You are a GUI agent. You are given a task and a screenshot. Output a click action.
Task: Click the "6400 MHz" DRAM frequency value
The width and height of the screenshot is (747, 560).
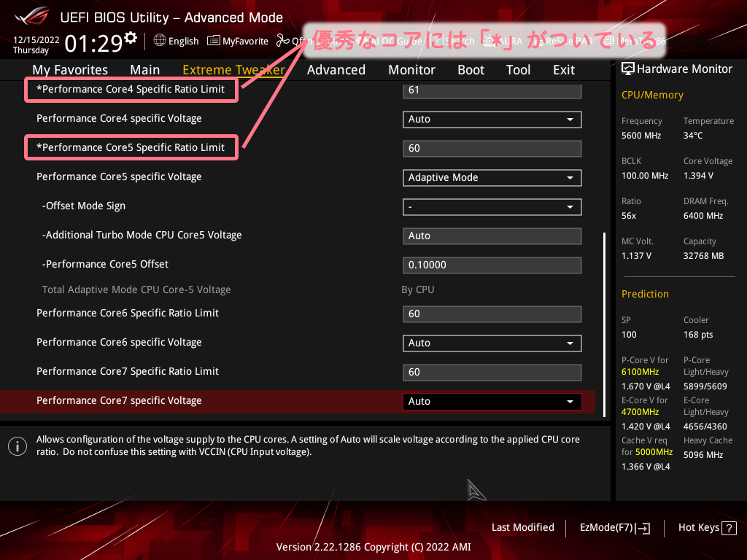[x=703, y=215]
